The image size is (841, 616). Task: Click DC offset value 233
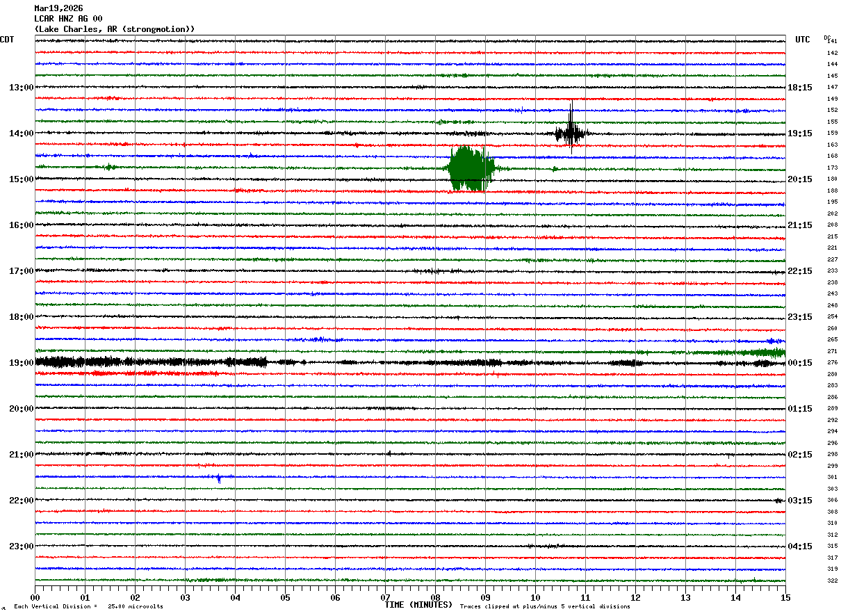tap(832, 271)
